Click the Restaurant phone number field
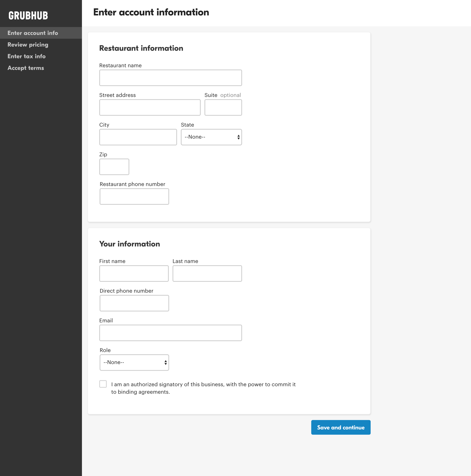The image size is (471, 476). [134, 196]
